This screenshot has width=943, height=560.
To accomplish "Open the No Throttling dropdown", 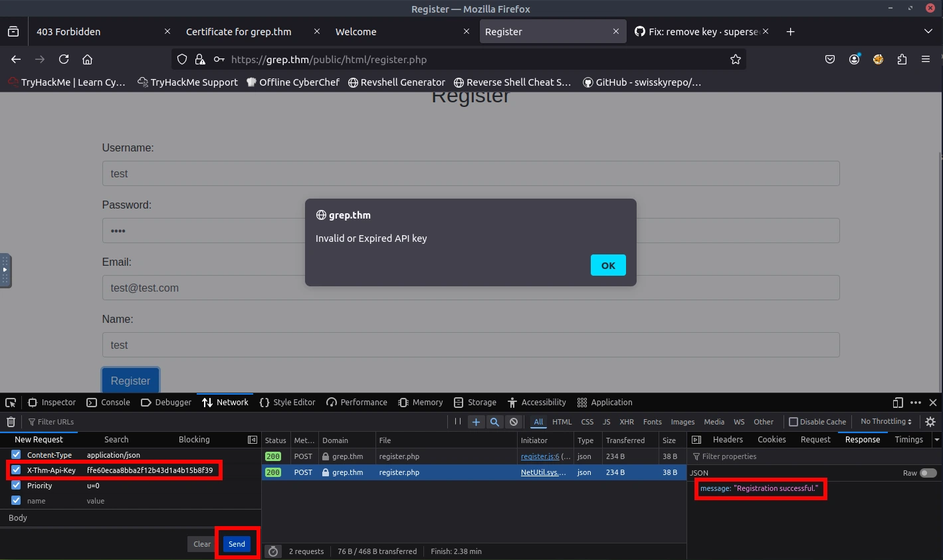I will pos(886,422).
